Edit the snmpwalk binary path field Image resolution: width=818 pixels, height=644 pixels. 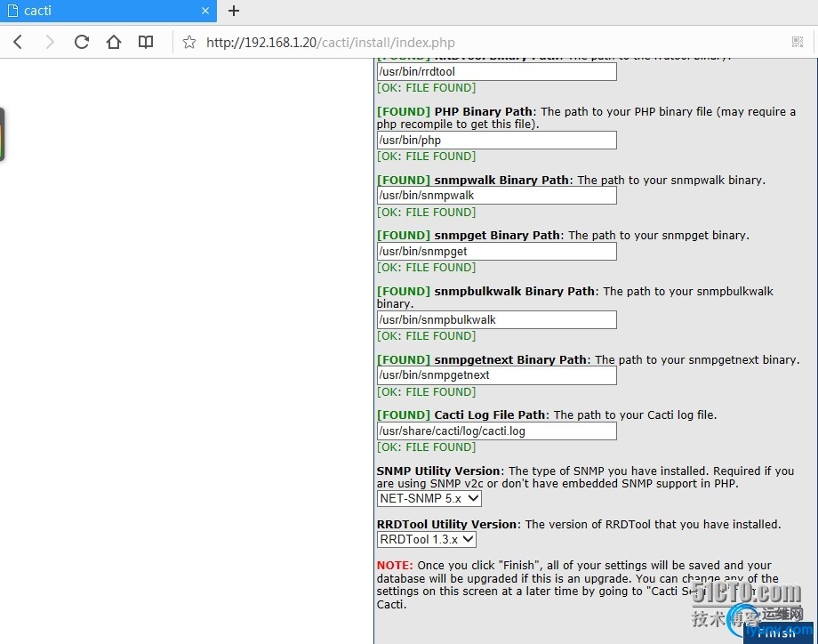497,195
